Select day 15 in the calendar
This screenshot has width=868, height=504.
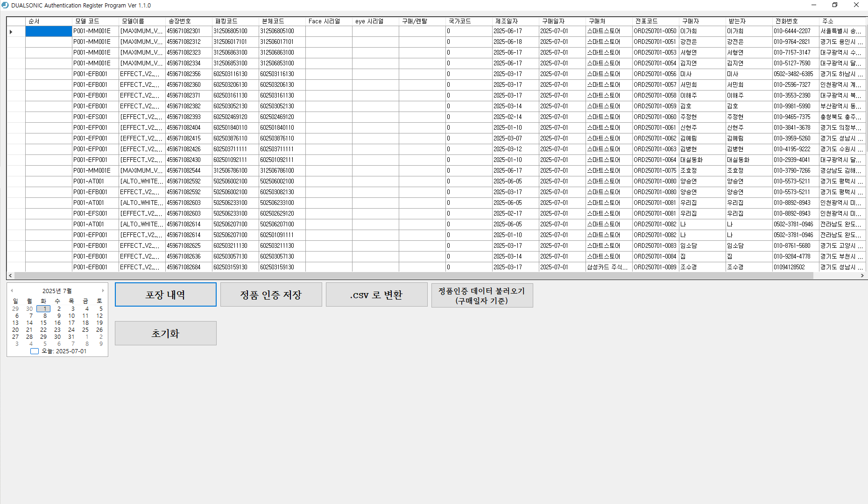pyautogui.click(x=43, y=323)
